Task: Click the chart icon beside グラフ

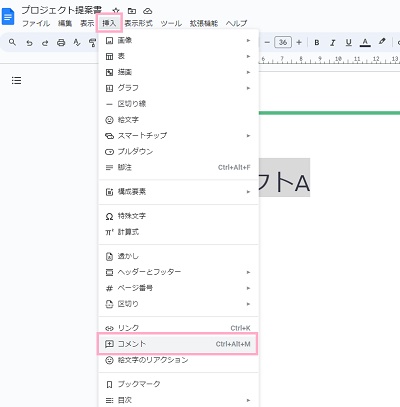Action: coord(109,88)
